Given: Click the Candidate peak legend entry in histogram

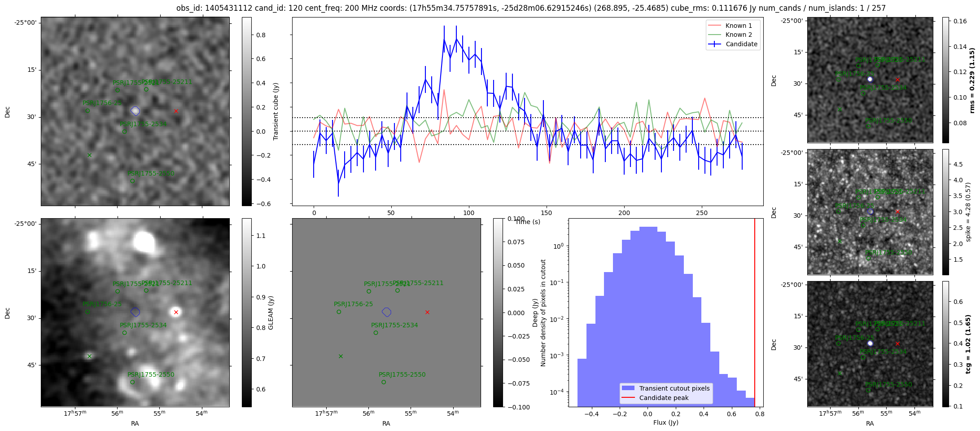Looking at the screenshot, I should (657, 398).
